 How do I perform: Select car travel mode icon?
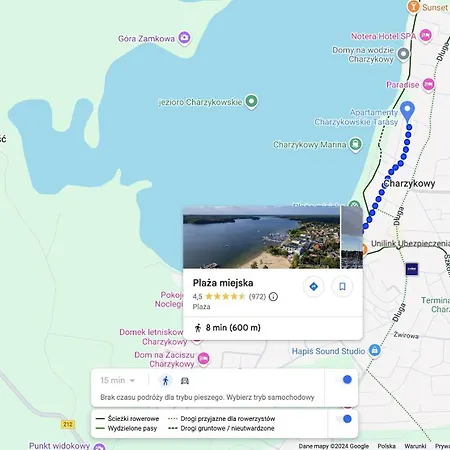(x=185, y=381)
